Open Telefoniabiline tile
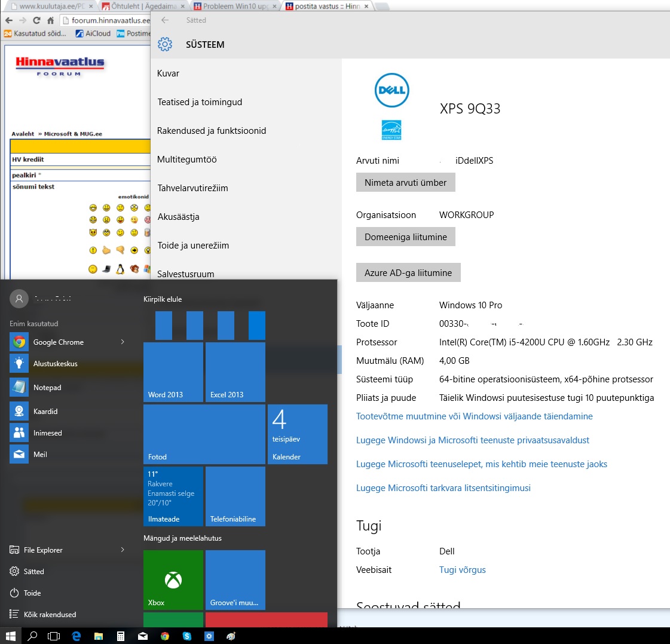The image size is (670, 644). [x=235, y=496]
